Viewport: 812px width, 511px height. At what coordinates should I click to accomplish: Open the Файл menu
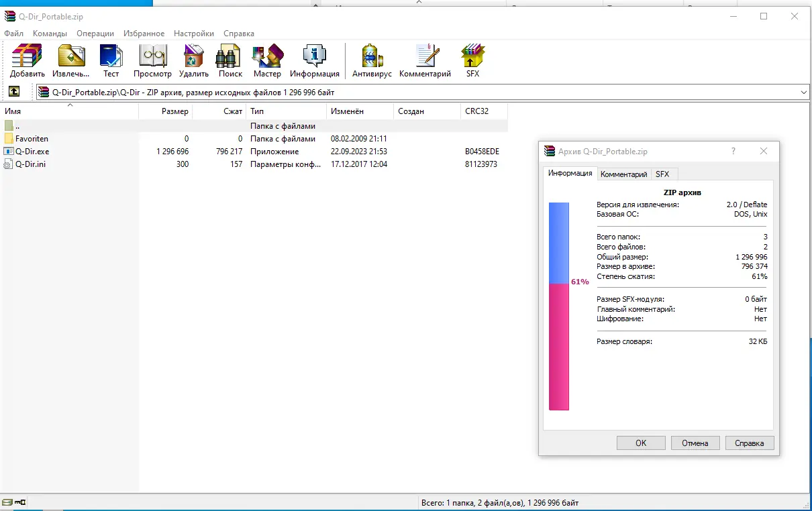click(x=14, y=34)
